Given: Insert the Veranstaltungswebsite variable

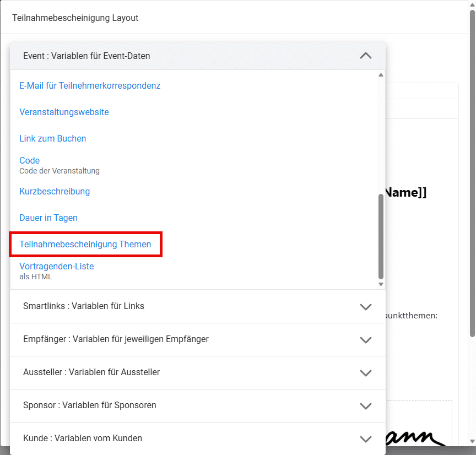Looking at the screenshot, I should point(64,112).
